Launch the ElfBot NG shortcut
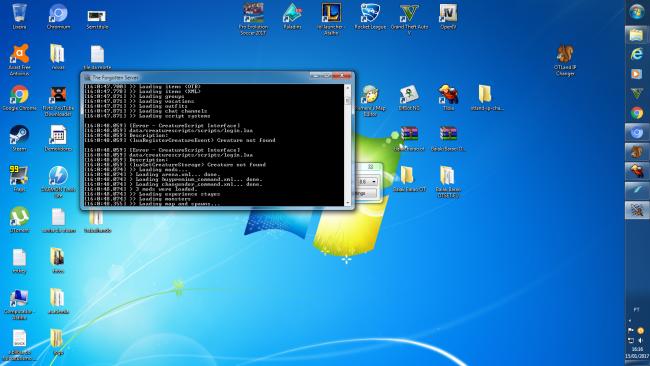 (x=409, y=98)
